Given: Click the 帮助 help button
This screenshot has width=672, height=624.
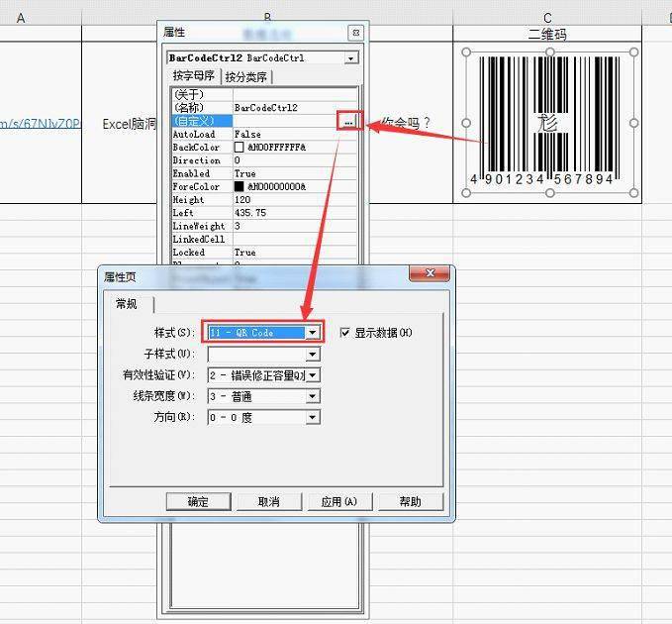Looking at the screenshot, I should coord(410,501).
